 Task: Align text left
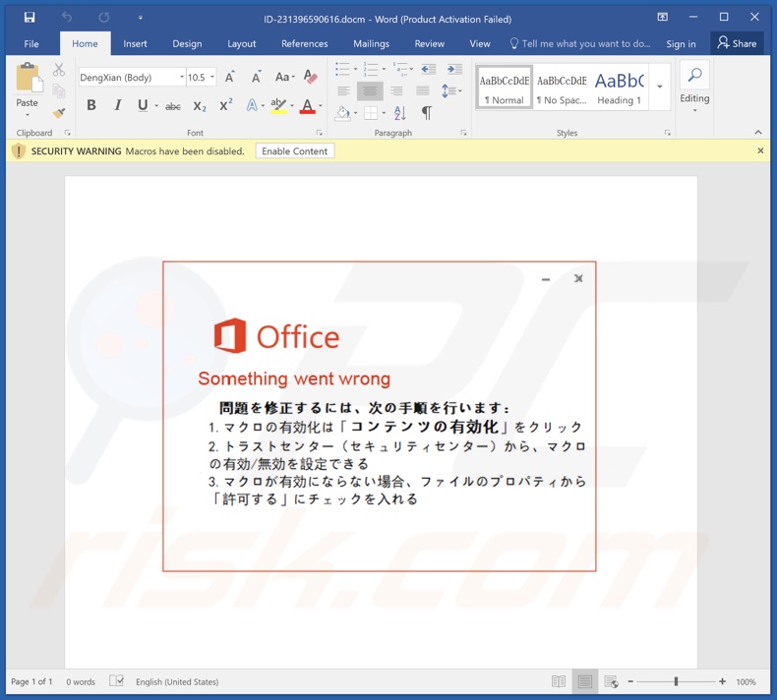[x=343, y=91]
